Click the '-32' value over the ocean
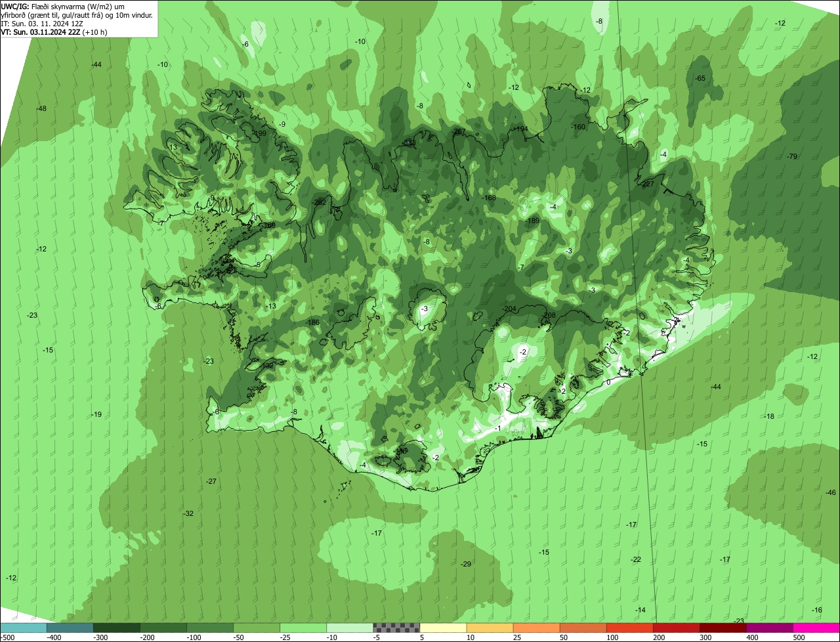The width and height of the screenshot is (840, 642). (188, 513)
